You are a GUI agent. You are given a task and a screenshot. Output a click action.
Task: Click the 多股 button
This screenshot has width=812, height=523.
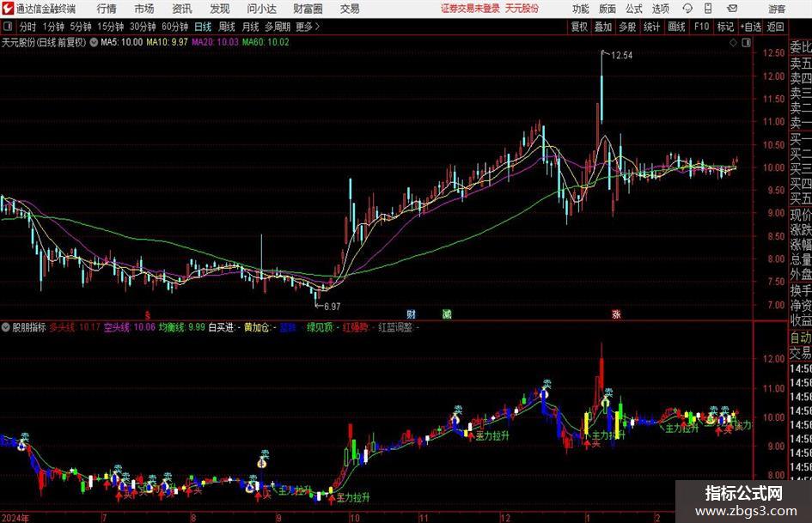[627, 27]
